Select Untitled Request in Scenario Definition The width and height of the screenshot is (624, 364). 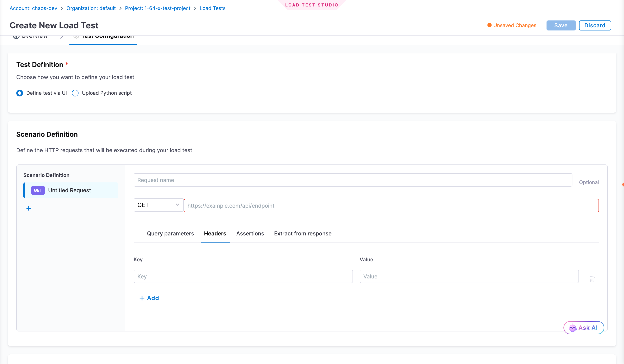click(69, 190)
